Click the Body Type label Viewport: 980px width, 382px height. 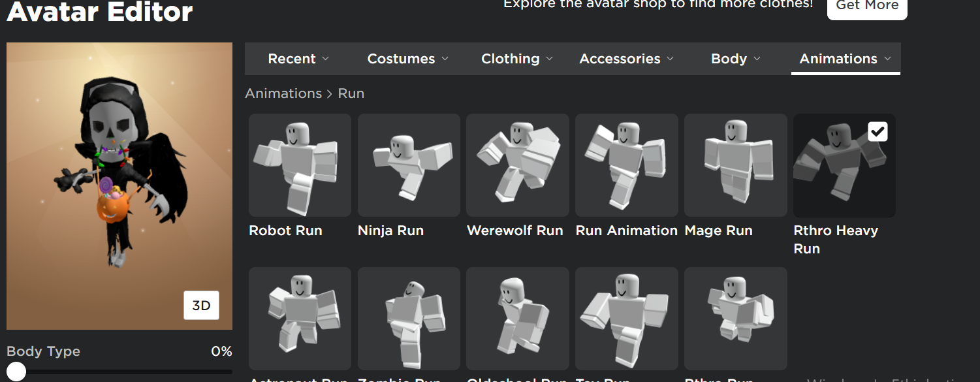(x=43, y=351)
